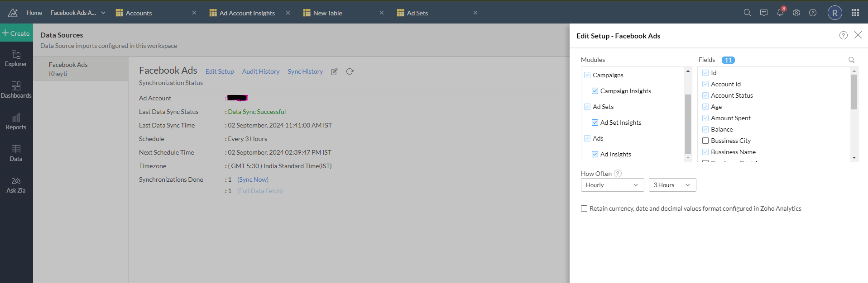Toggle the Campaign Insights checkbox
Image resolution: width=868 pixels, height=283 pixels.
[x=595, y=91]
